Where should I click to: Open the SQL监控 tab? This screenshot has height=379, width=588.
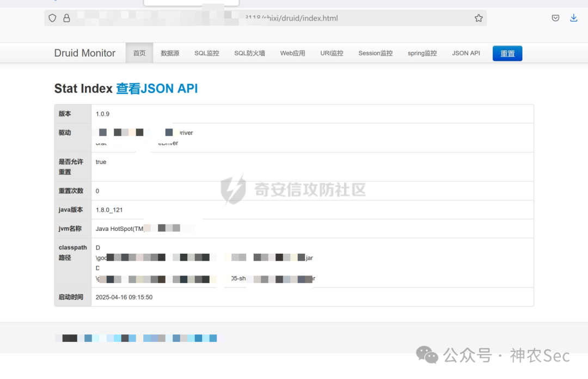point(207,53)
